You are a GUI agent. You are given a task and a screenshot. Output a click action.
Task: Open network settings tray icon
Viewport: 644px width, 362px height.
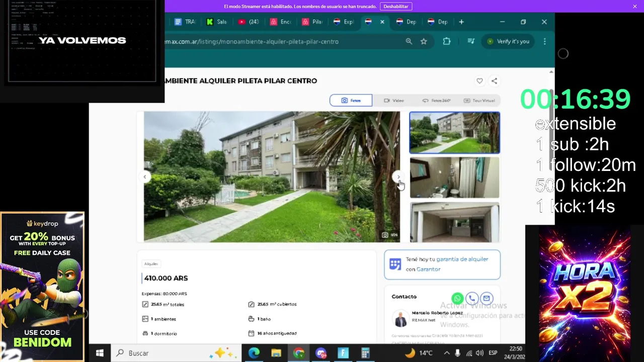coord(469,353)
